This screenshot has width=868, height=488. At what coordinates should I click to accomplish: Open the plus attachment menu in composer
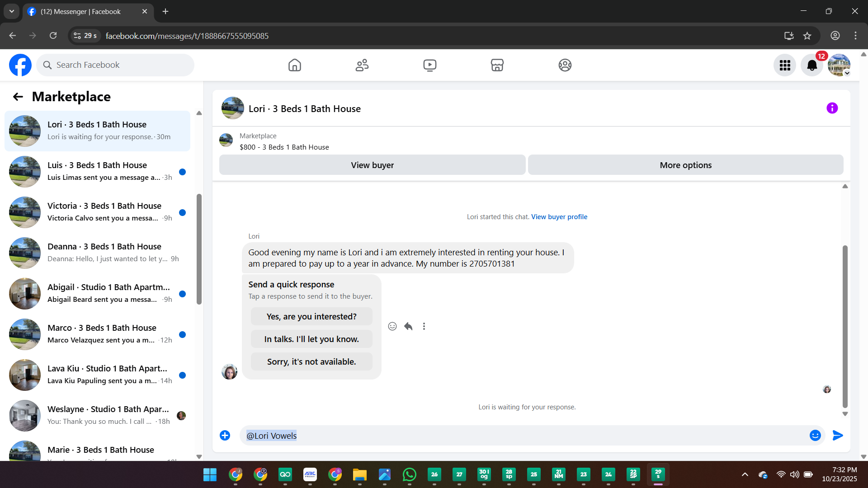pyautogui.click(x=225, y=435)
